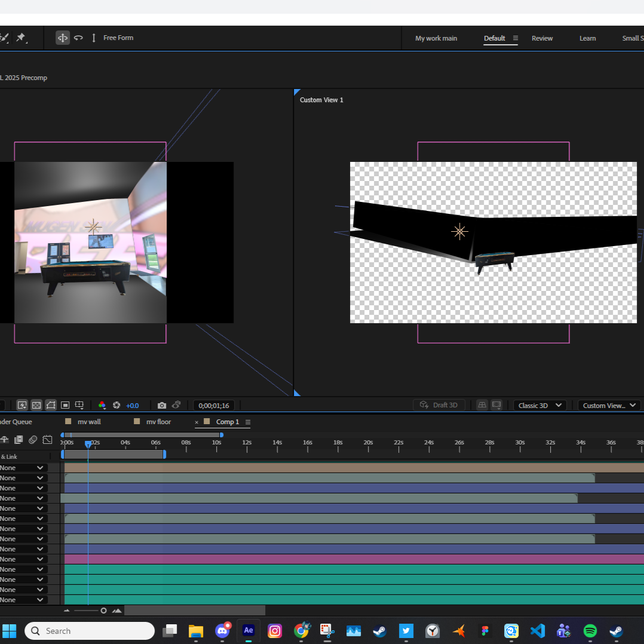644x644 pixels.
Task: Reset exposure by clicking +0.0
Action: pyautogui.click(x=133, y=405)
